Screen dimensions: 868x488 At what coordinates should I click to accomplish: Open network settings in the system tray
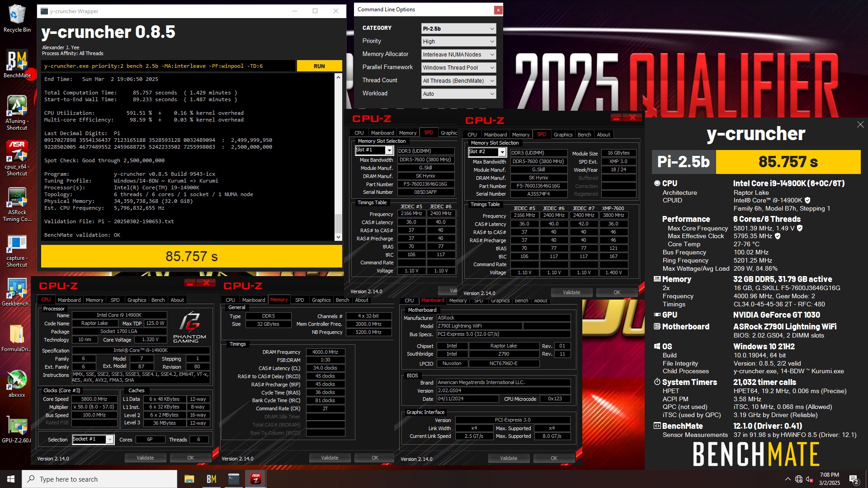click(x=799, y=479)
